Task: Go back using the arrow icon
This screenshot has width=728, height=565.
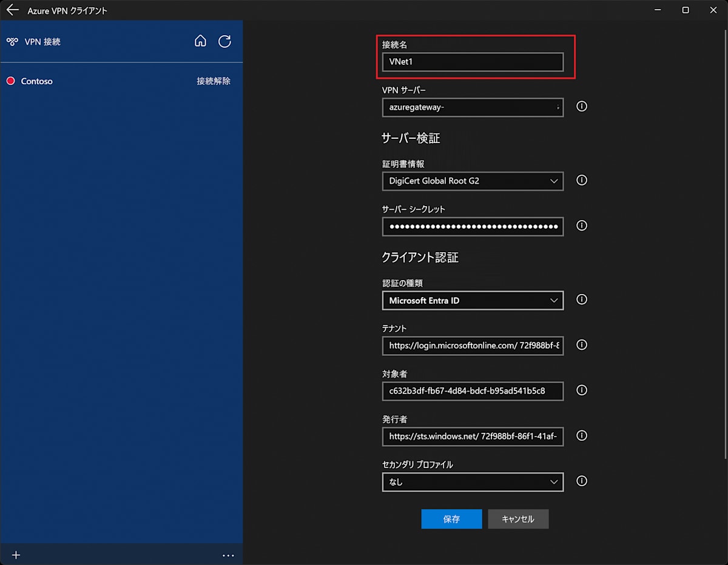Action: (13, 10)
